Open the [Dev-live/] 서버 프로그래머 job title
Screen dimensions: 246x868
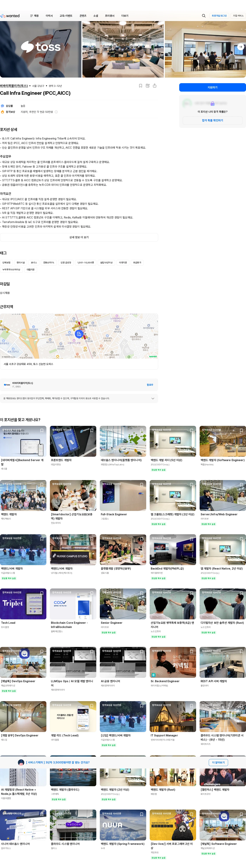[x=172, y=846]
